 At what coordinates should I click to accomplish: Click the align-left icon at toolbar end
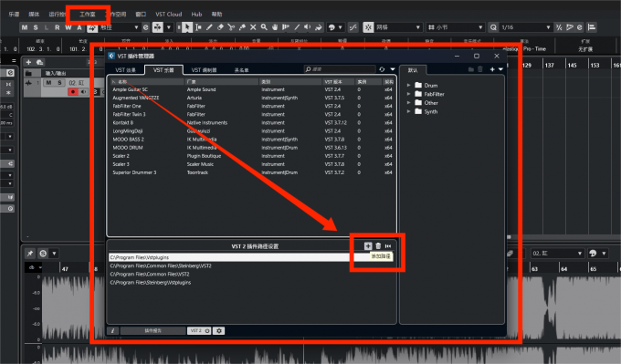(x=592, y=27)
